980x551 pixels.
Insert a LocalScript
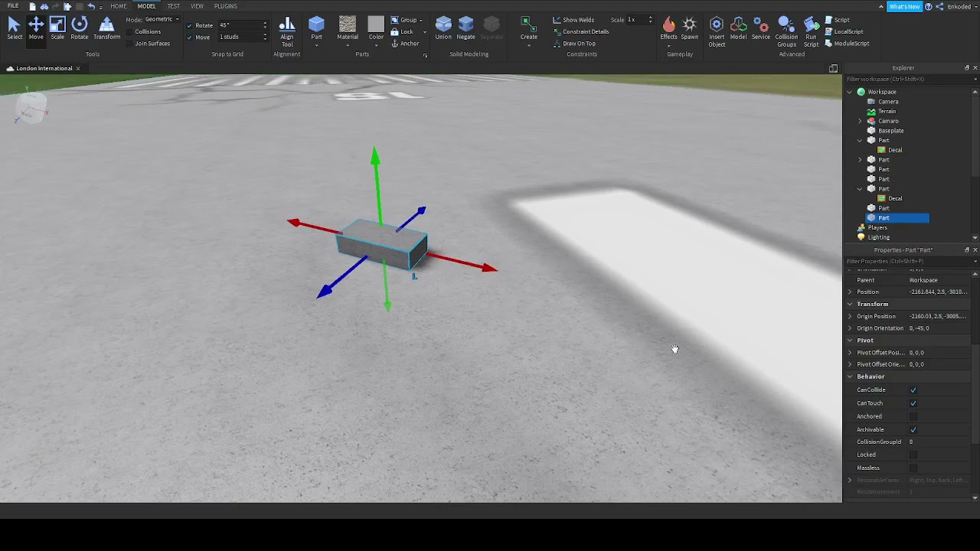pos(844,31)
